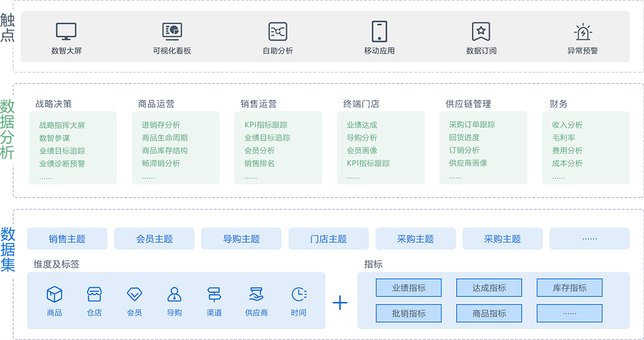Click the 异常预警 alarm icon
This screenshot has width=644, height=340.
[x=582, y=31]
